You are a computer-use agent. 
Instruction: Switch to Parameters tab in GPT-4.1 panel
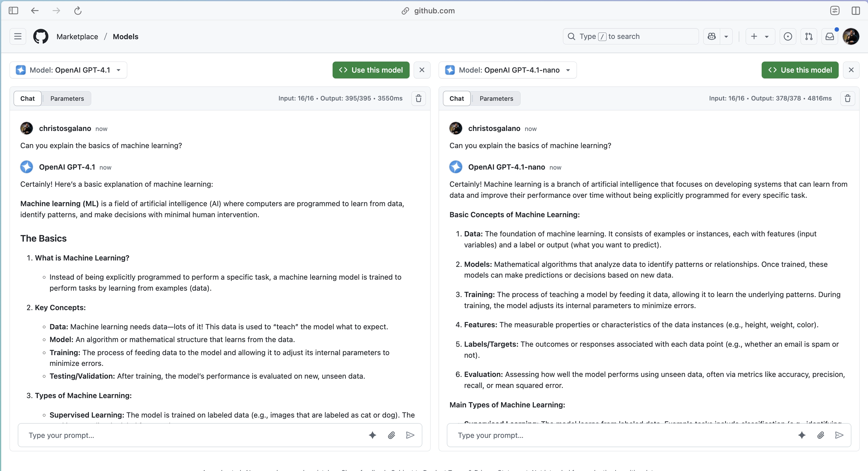[x=67, y=98]
